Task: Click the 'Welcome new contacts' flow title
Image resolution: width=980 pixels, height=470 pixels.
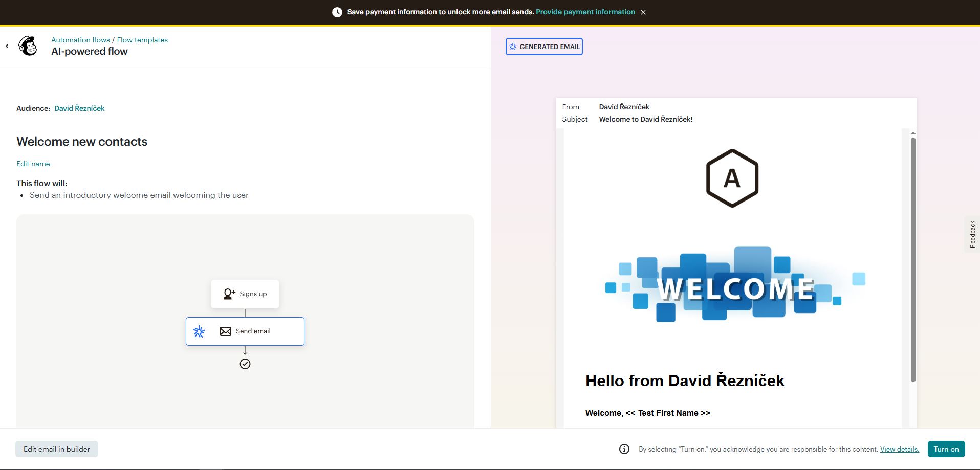Action: pos(82,142)
